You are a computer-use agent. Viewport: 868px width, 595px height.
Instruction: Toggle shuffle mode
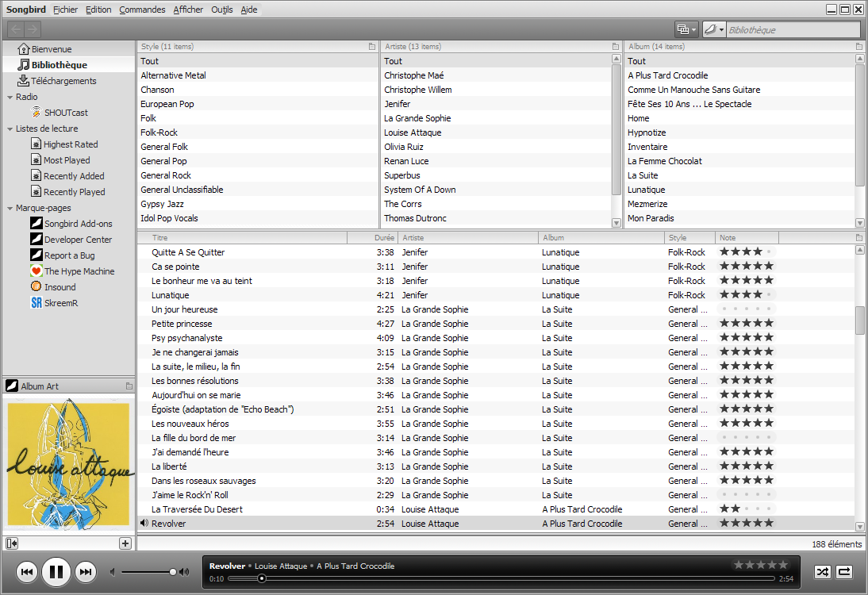pos(823,571)
